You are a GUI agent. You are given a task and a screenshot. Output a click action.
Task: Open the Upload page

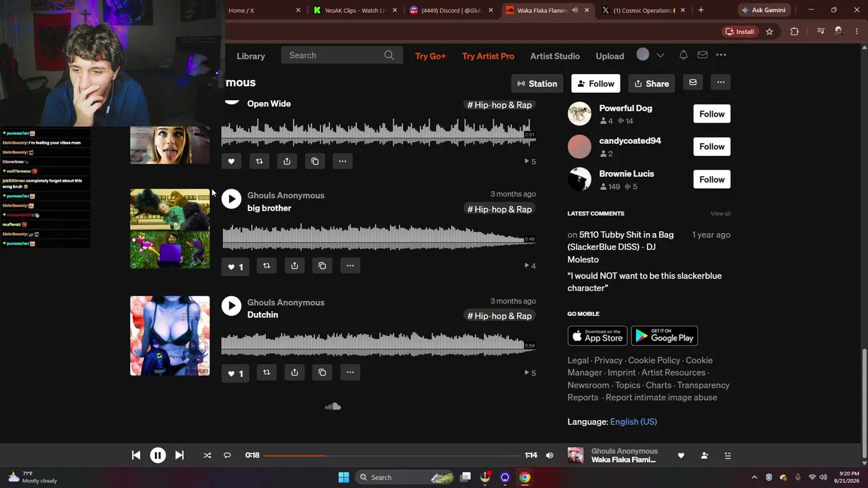(x=610, y=56)
